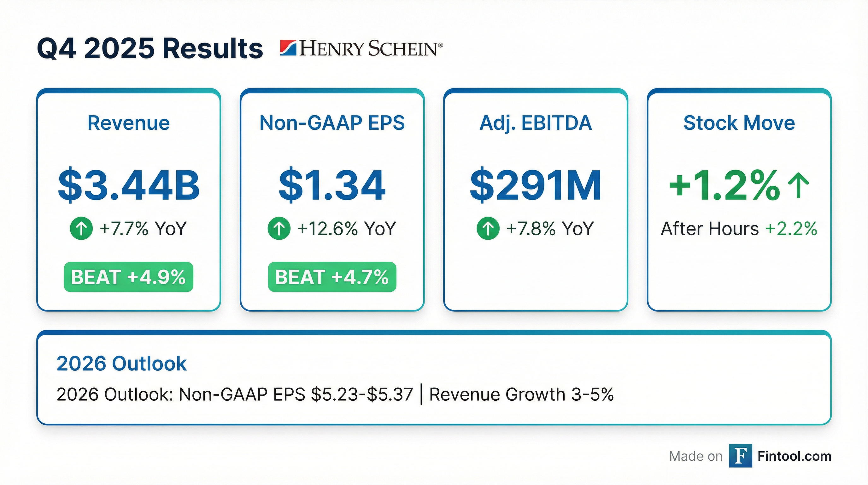Click the Adj. EBITDA card heading
Image resolution: width=868 pixels, height=485 pixels.
pos(536,123)
